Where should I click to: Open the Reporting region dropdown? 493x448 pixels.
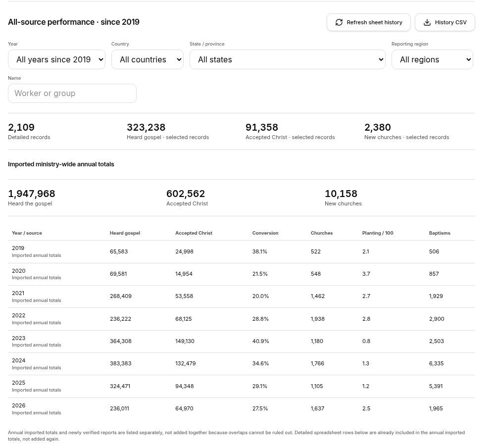coord(432,59)
